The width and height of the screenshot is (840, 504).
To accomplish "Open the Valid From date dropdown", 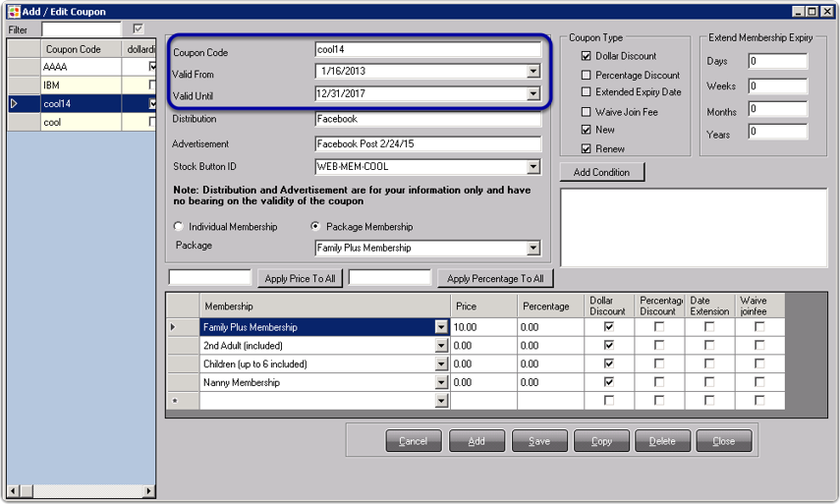I will point(532,72).
